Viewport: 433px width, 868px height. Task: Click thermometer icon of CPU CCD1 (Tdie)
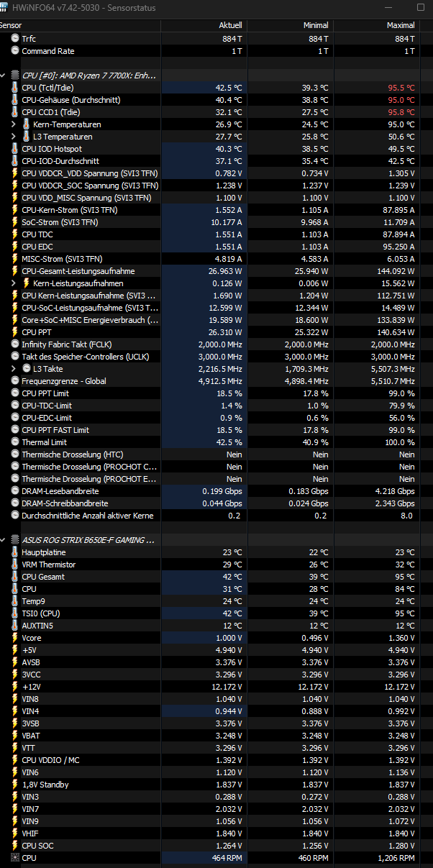coord(15,112)
